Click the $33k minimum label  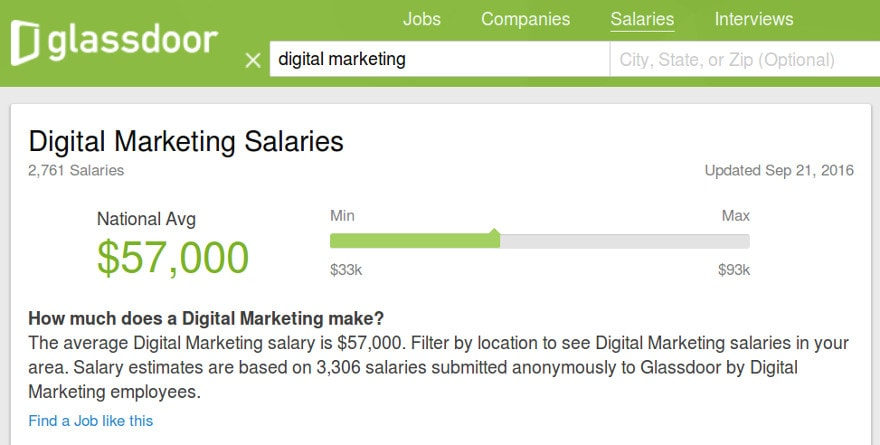[x=346, y=270]
